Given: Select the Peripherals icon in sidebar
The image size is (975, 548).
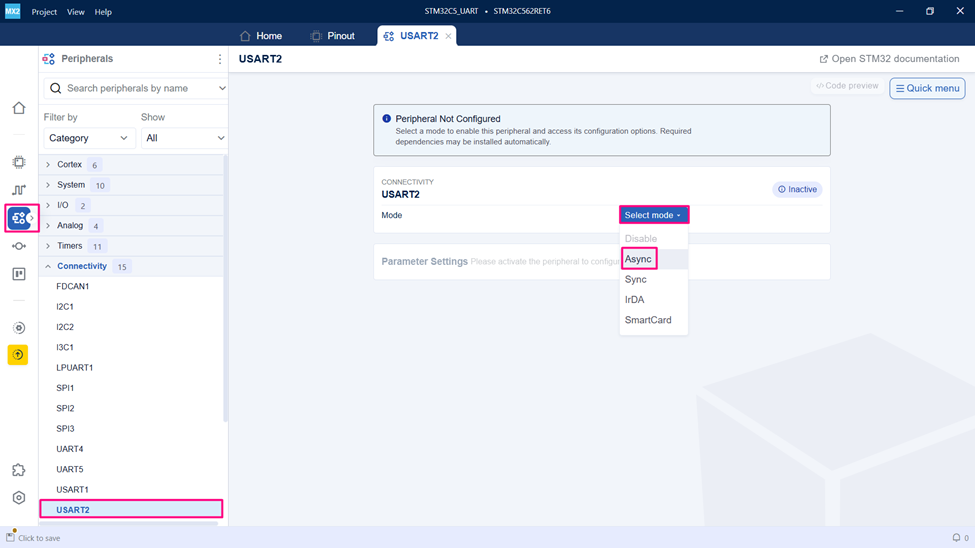Looking at the screenshot, I should tap(19, 218).
